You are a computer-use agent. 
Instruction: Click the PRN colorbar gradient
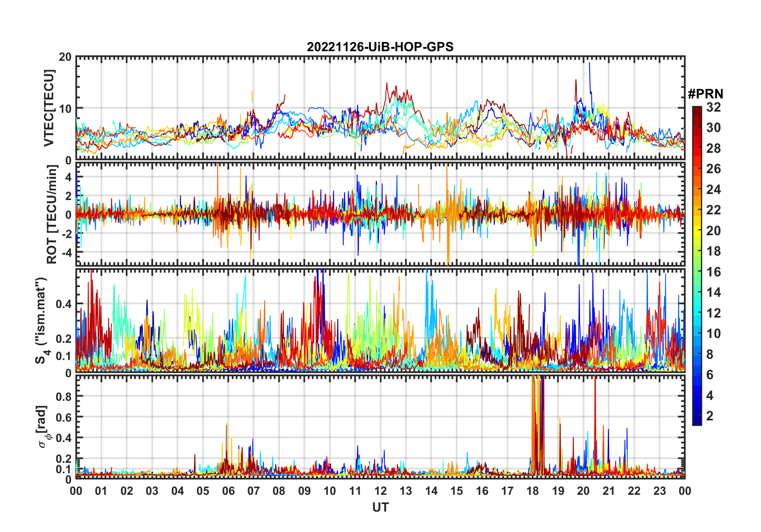[x=697, y=266]
